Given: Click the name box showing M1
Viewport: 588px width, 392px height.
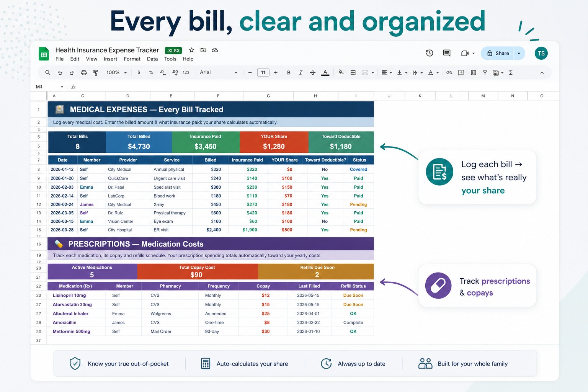Looking at the screenshot, I should click(x=49, y=87).
